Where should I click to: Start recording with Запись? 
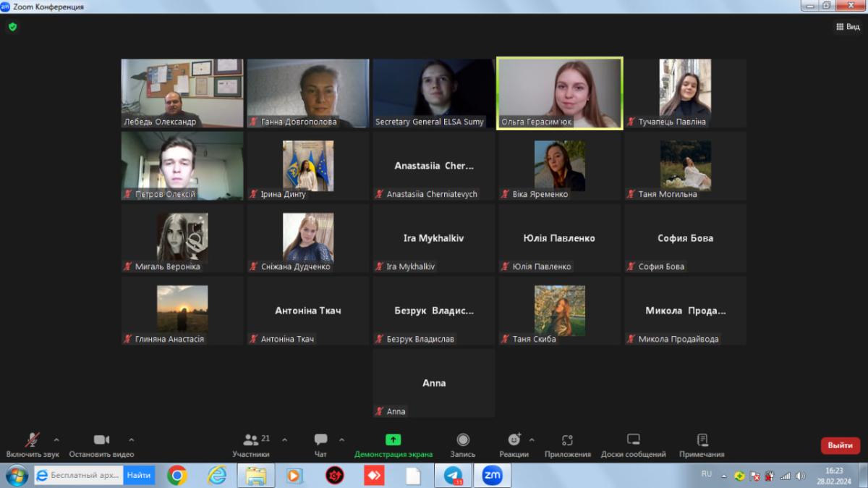[x=463, y=445]
